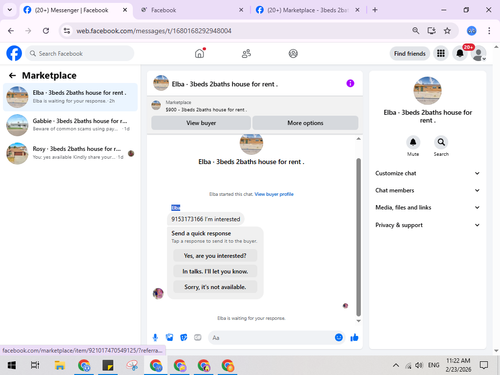
Task: Choose a sticker from the composer
Action: 184,338
